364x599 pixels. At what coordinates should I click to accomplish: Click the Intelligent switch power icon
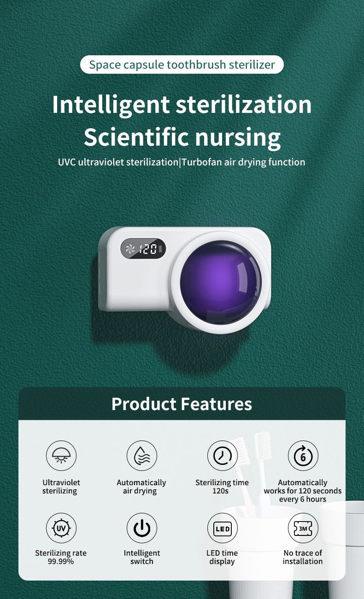(x=142, y=528)
